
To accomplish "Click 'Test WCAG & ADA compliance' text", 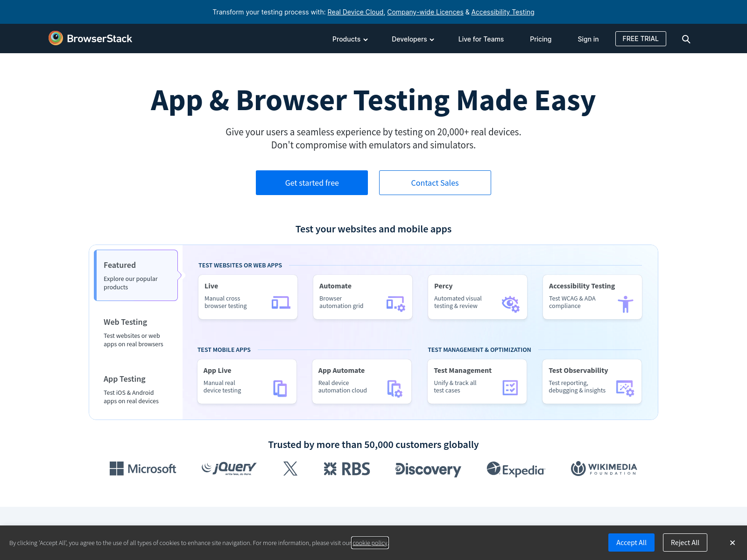I will pos(572,302).
